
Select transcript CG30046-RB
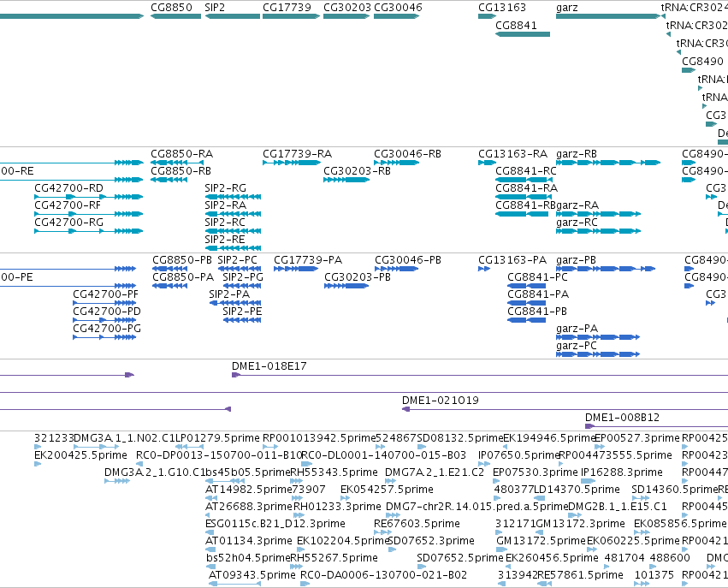(x=396, y=163)
